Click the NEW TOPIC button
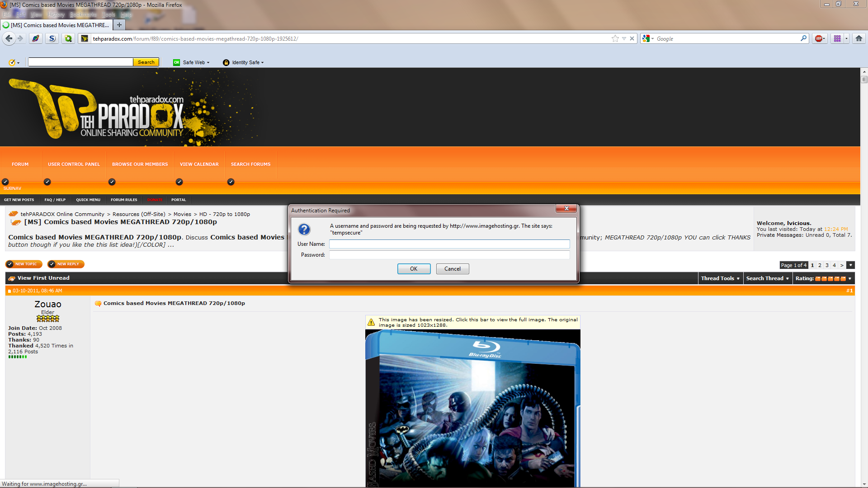 [x=24, y=264]
